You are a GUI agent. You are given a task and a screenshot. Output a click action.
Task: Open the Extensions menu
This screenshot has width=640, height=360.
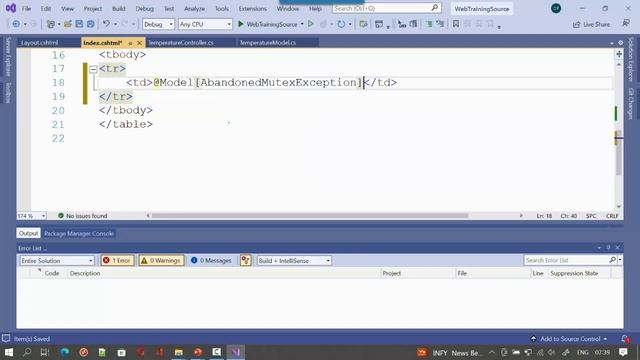[253, 9]
